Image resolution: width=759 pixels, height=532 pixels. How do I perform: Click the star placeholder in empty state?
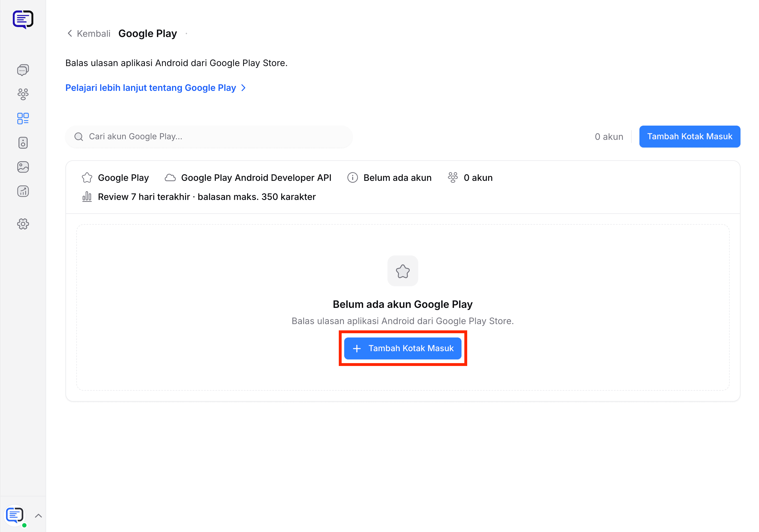(403, 271)
